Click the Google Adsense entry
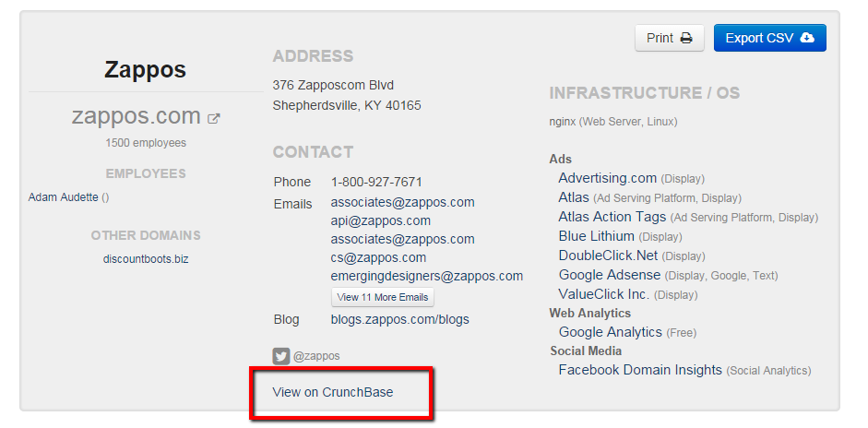The height and width of the screenshot is (428, 868). click(609, 275)
